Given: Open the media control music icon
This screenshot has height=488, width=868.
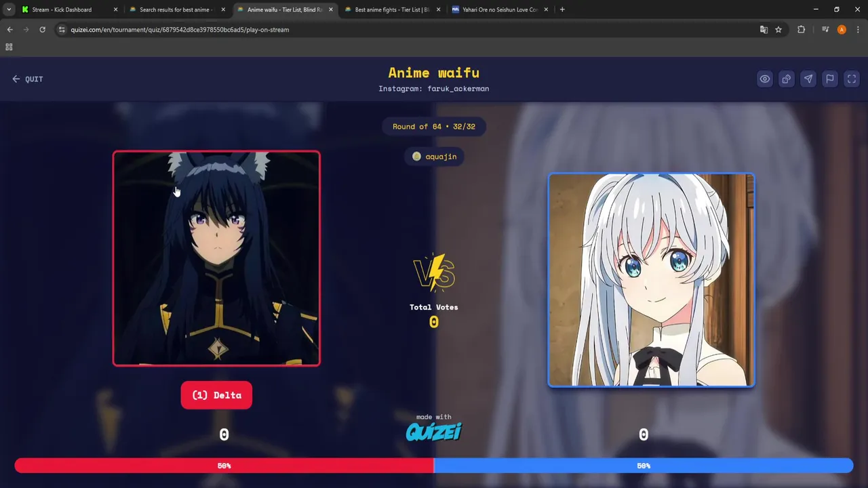Looking at the screenshot, I should tap(825, 30).
